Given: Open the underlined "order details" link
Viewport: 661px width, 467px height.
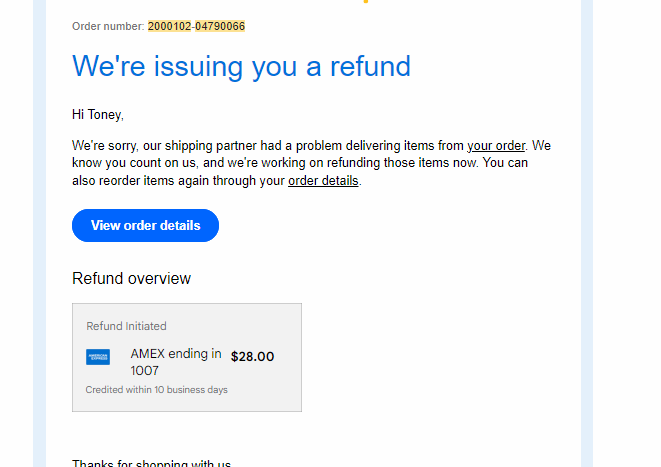Looking at the screenshot, I should pyautogui.click(x=323, y=181).
